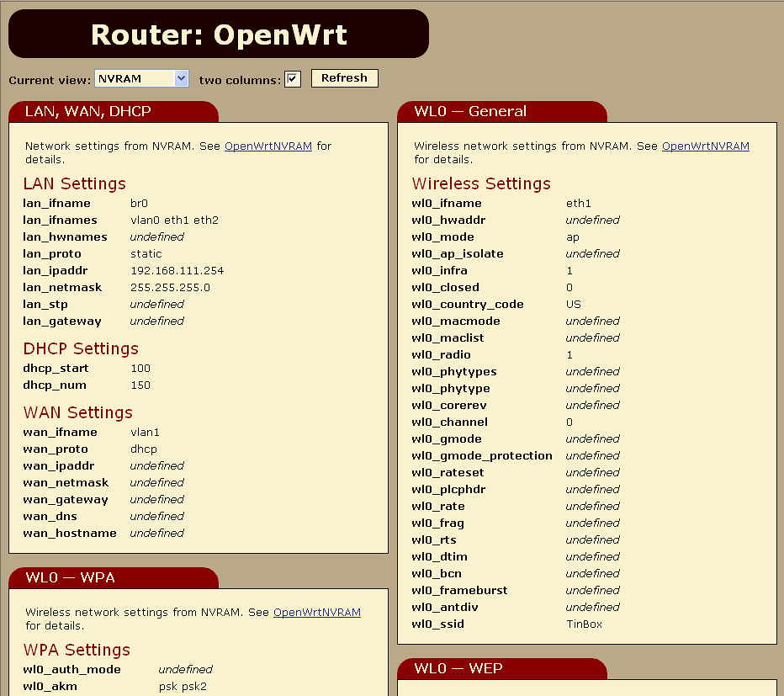This screenshot has height=696, width=784.
Task: Select the LAN, WAN, DHCP panel header
Action: click(x=114, y=112)
